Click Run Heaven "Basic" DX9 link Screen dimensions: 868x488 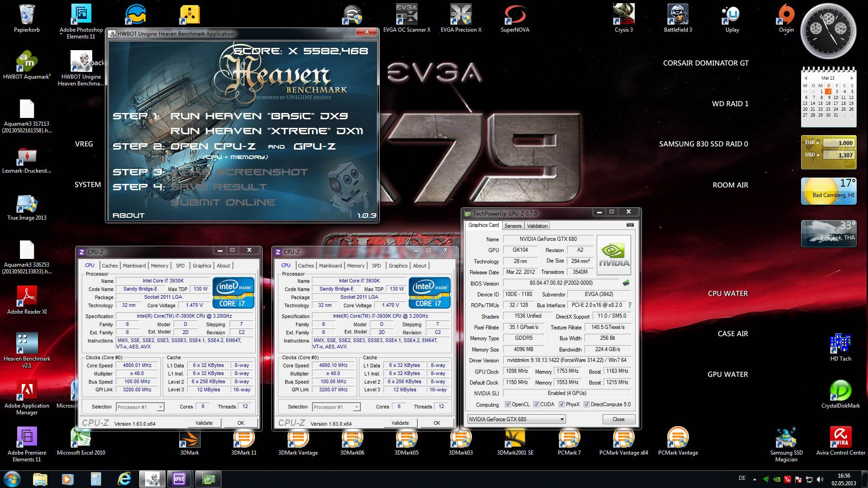[259, 116]
